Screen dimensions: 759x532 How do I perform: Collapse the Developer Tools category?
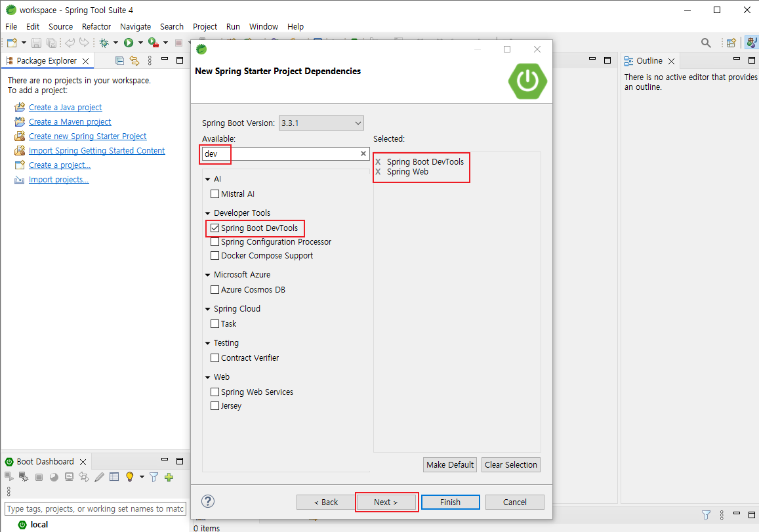point(208,213)
